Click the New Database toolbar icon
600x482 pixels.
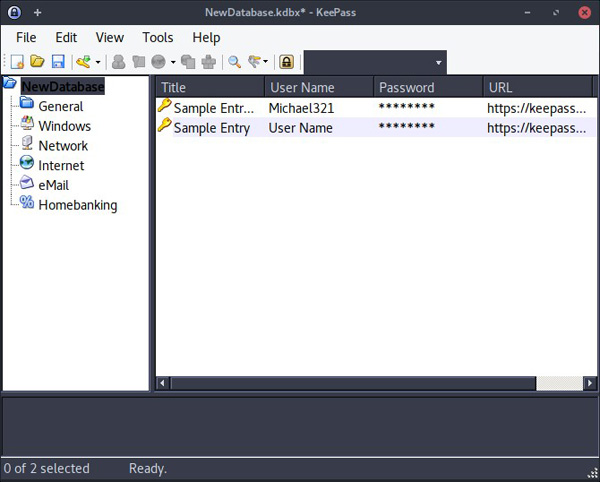pos(17,62)
